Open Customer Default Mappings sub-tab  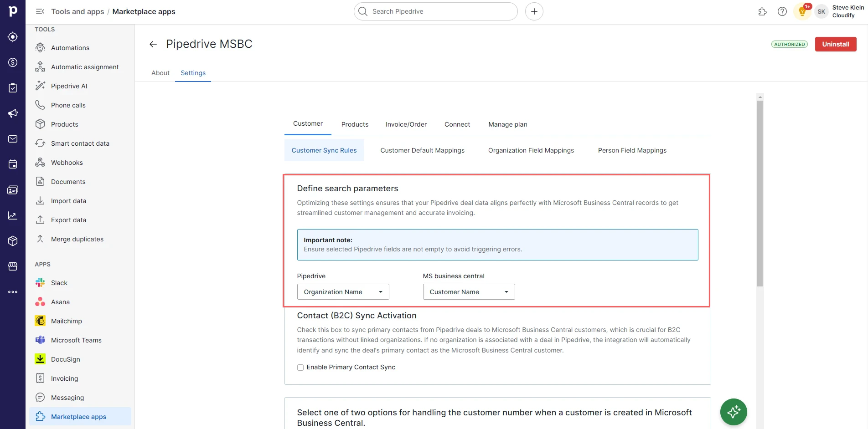423,150
